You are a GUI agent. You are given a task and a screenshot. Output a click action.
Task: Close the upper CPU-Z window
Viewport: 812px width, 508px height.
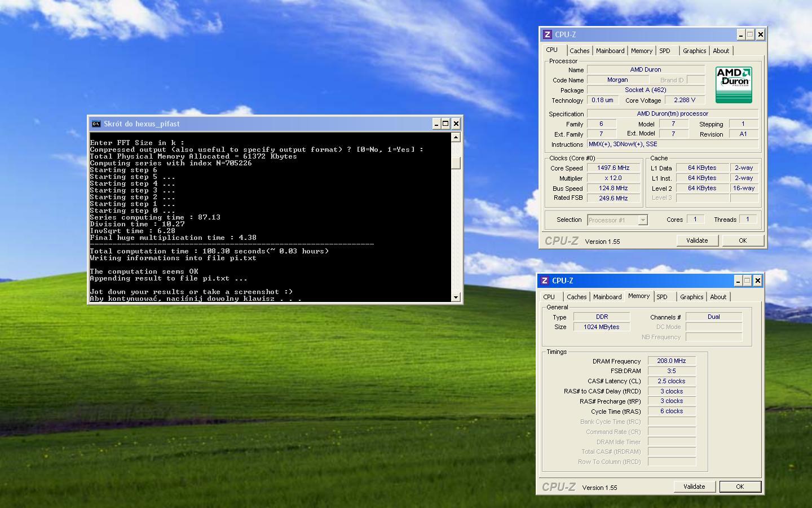click(x=760, y=34)
